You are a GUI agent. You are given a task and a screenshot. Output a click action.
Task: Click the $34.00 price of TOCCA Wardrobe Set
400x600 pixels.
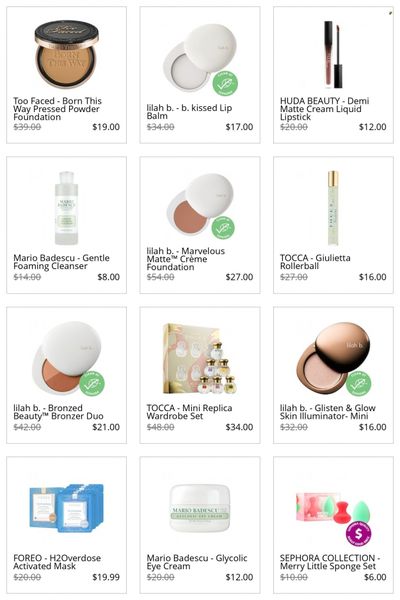(239, 427)
